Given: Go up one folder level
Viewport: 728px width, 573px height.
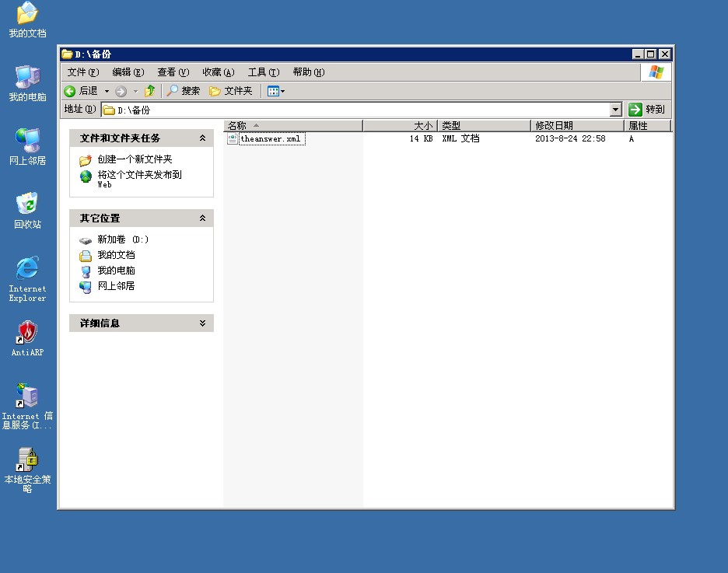Looking at the screenshot, I should [149, 91].
